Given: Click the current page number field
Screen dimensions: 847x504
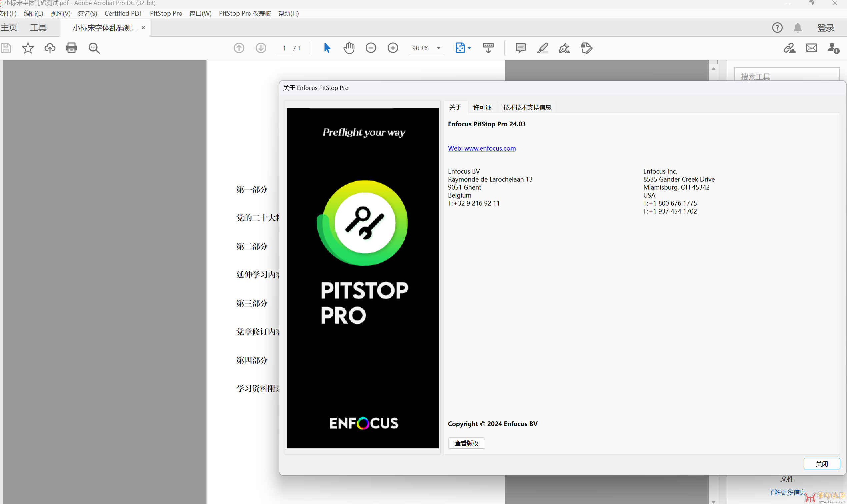Looking at the screenshot, I should click(284, 48).
